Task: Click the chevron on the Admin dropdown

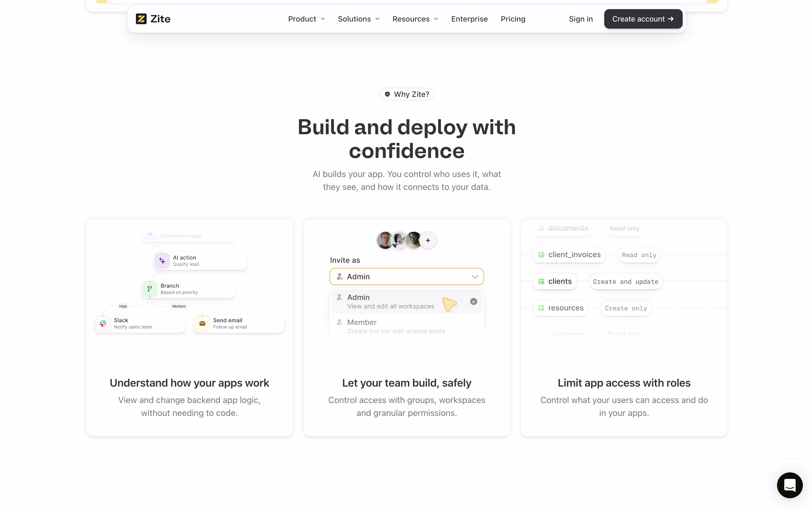Action: tap(475, 277)
